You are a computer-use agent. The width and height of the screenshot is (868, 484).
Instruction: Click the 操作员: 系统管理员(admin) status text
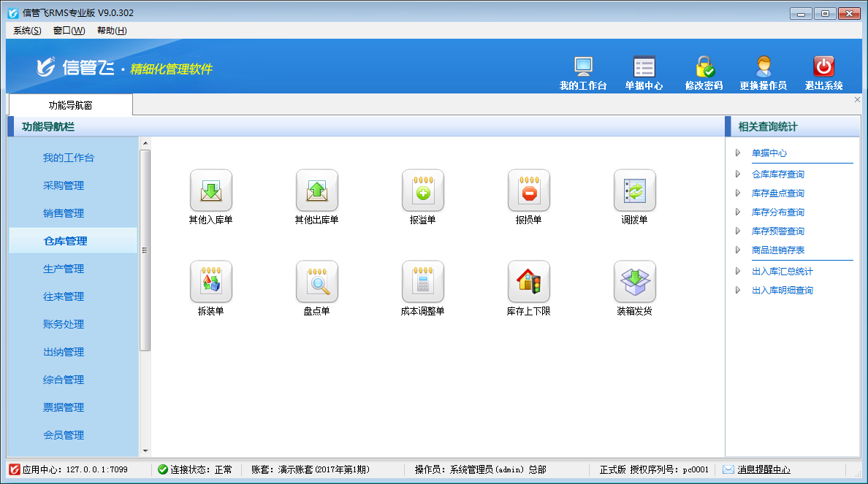481,469
